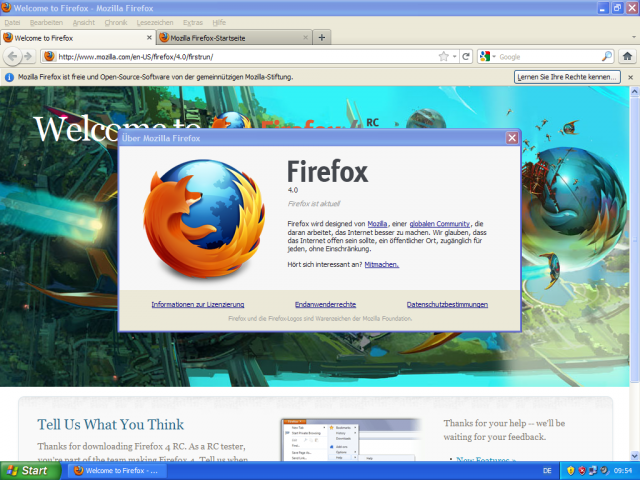Open a new tab with the plus button
This screenshot has height=480, width=640.
322,38
